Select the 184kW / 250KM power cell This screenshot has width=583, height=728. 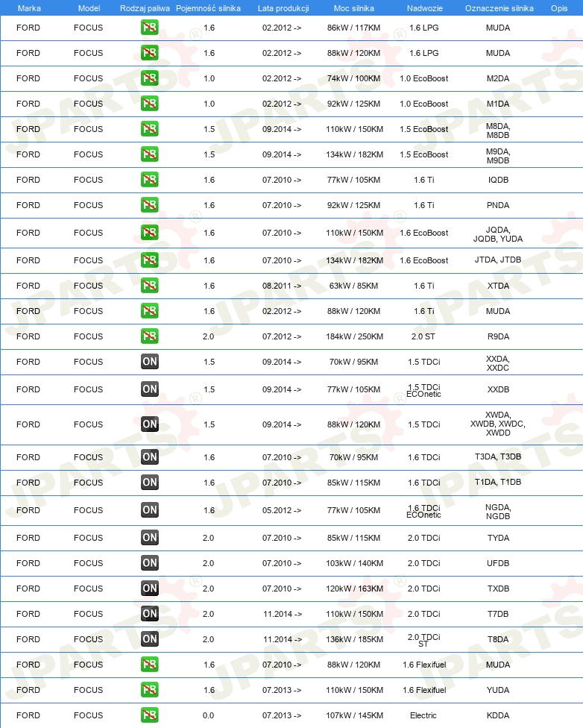pyautogui.click(x=355, y=336)
